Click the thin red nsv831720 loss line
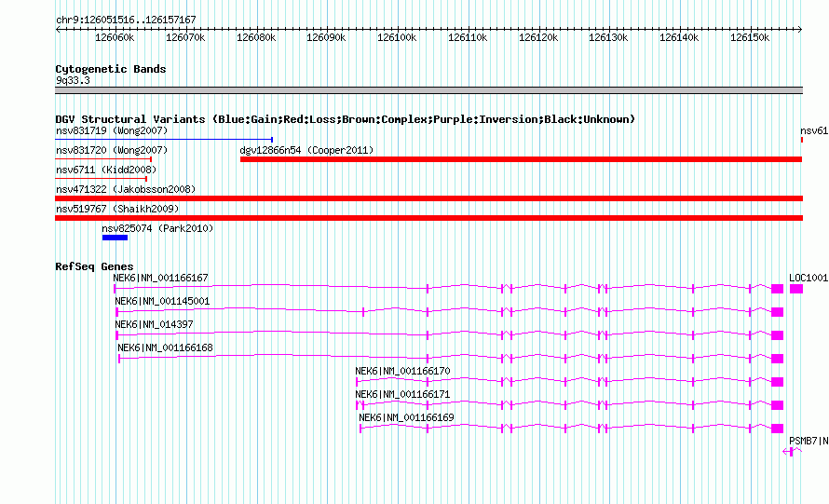 (x=103, y=159)
